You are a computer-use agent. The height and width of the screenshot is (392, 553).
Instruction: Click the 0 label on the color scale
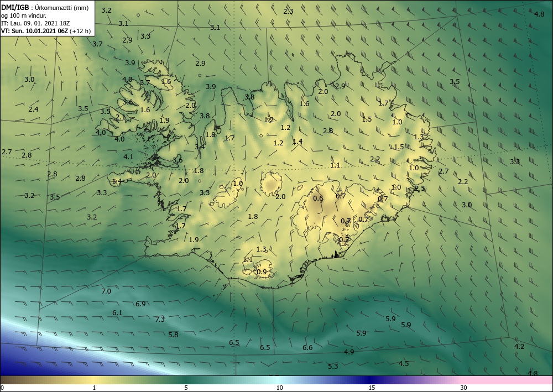[x=2, y=388]
